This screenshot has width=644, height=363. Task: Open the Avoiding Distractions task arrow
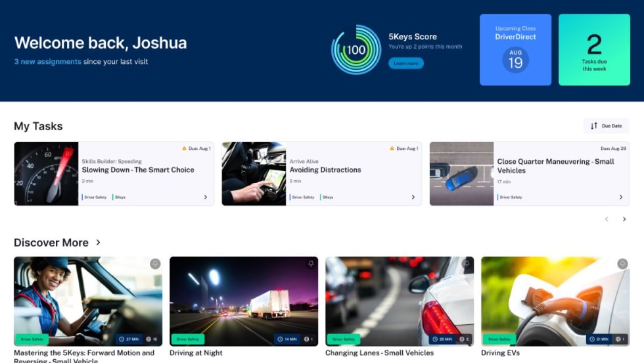tap(413, 197)
